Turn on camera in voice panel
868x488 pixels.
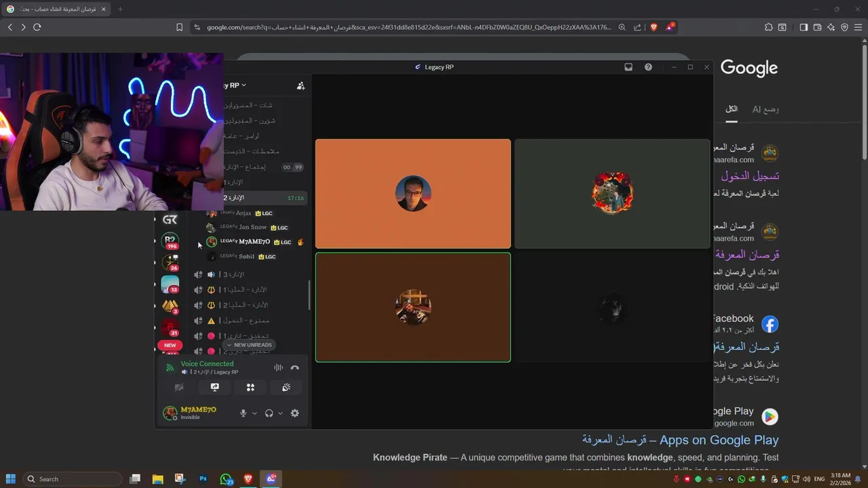179,388
